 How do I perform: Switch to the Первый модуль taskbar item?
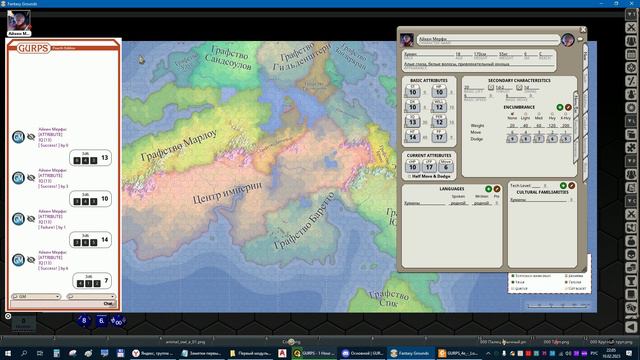250,353
